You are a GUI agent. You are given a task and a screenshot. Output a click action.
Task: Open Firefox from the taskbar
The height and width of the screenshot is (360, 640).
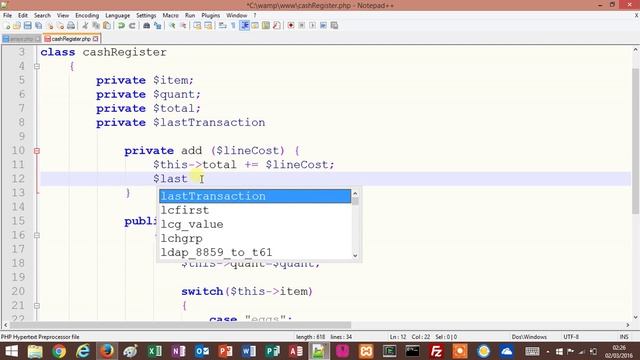pos(107,351)
